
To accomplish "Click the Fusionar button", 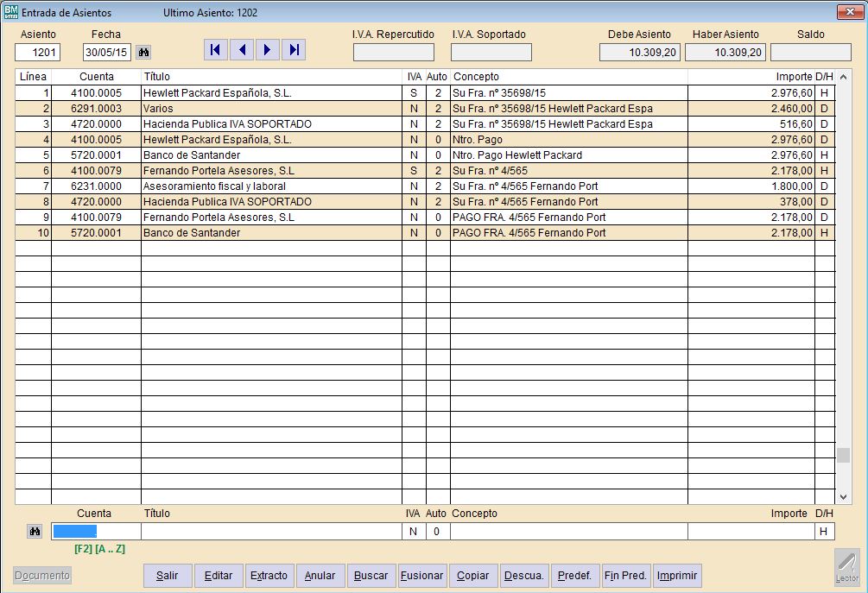I will coord(422,576).
